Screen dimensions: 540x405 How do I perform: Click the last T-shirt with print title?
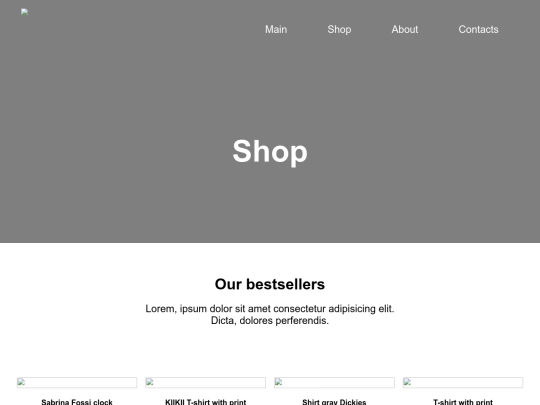point(463,402)
